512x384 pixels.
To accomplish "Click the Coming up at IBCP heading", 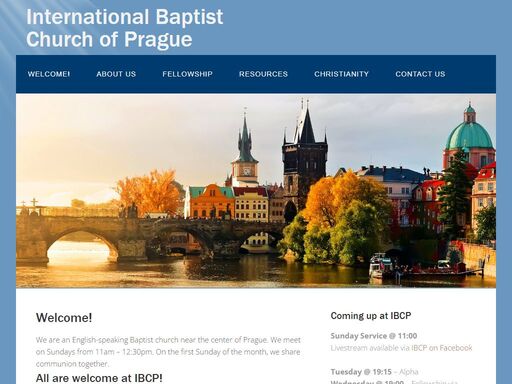I will pos(371,316).
